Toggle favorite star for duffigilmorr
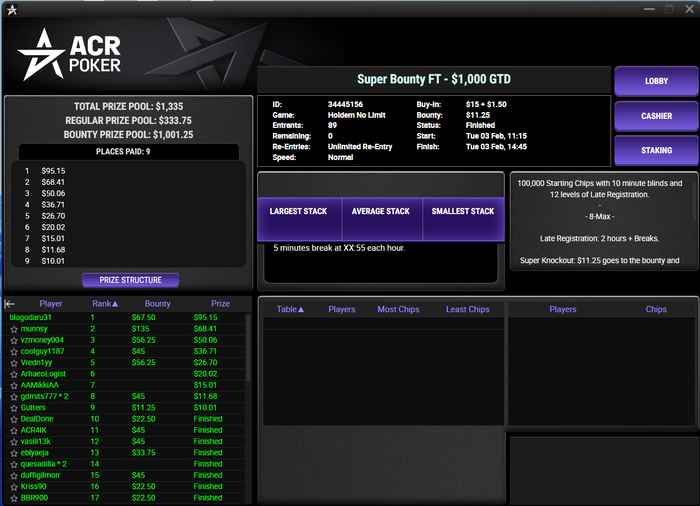Viewport: 700px width, 506px height. pyautogui.click(x=14, y=476)
